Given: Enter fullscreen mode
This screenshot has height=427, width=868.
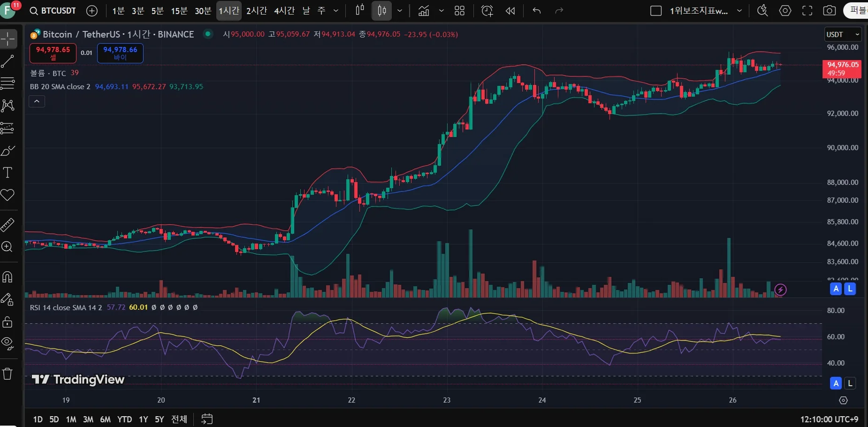Looking at the screenshot, I should point(807,11).
